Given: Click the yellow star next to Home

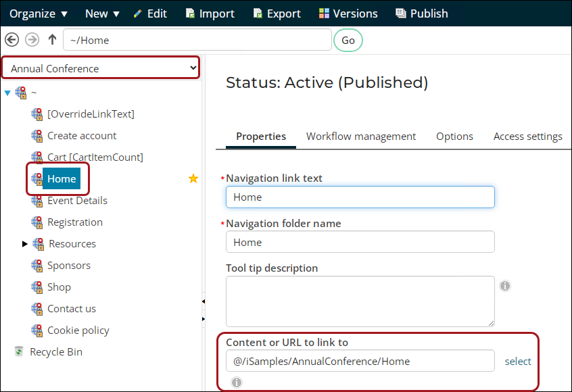Looking at the screenshot, I should [x=193, y=178].
